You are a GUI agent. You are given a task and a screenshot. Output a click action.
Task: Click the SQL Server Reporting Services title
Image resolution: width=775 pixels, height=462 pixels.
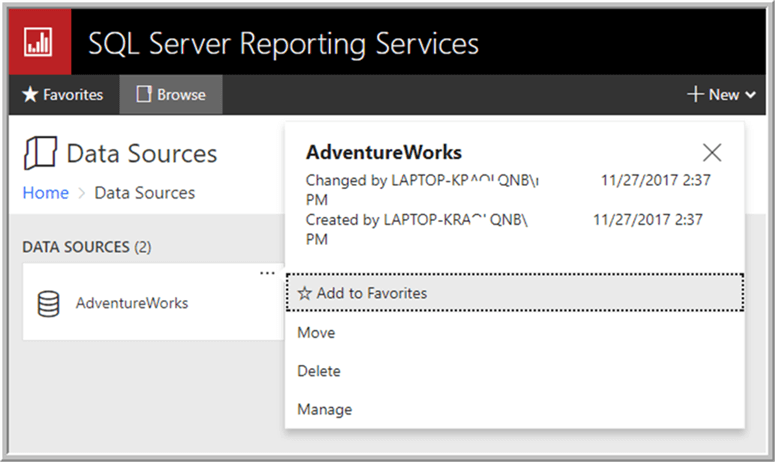[283, 44]
